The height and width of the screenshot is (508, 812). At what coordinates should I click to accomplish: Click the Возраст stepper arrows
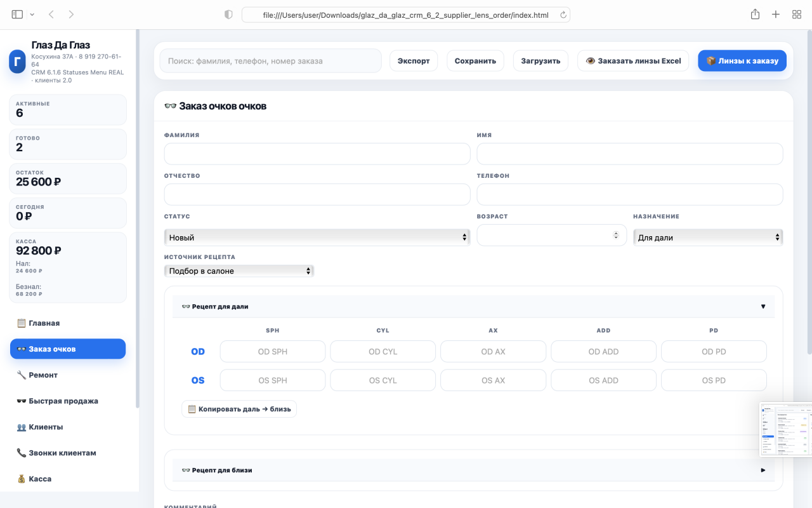(x=615, y=236)
